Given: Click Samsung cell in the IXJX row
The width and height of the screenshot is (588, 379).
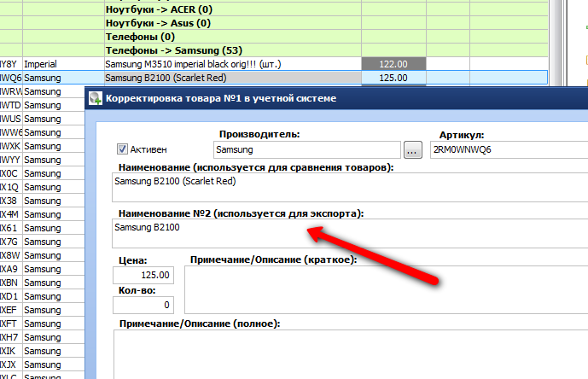Looking at the screenshot, I should click(x=54, y=364).
